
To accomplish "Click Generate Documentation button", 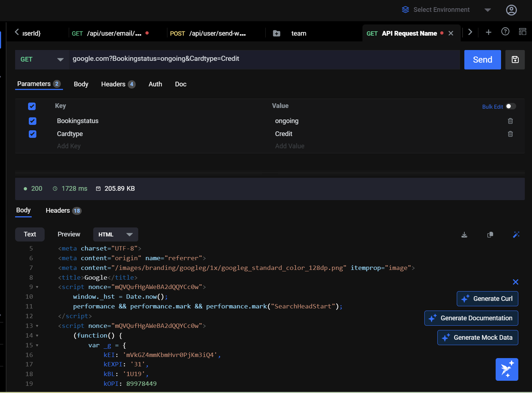I will (x=471, y=318).
